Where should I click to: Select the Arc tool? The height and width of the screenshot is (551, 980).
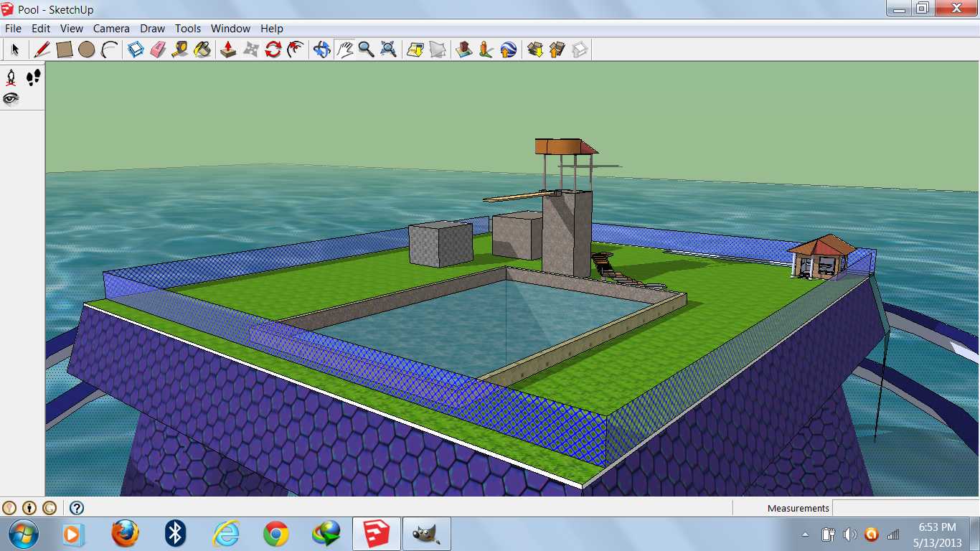point(110,50)
